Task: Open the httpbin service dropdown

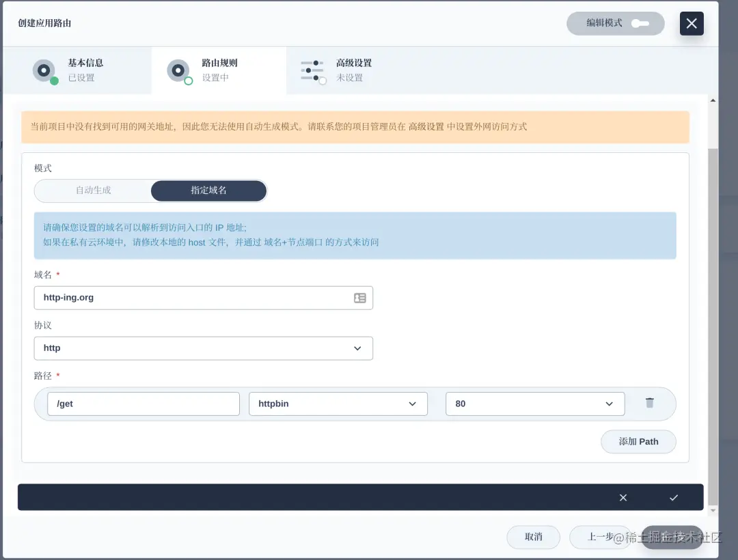Action: coord(338,404)
